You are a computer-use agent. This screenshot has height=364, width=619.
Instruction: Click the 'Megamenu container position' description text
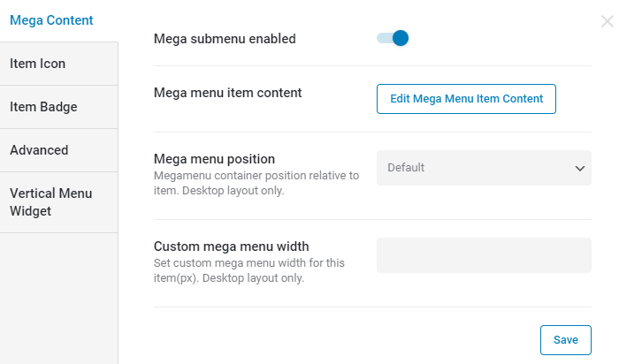(256, 183)
